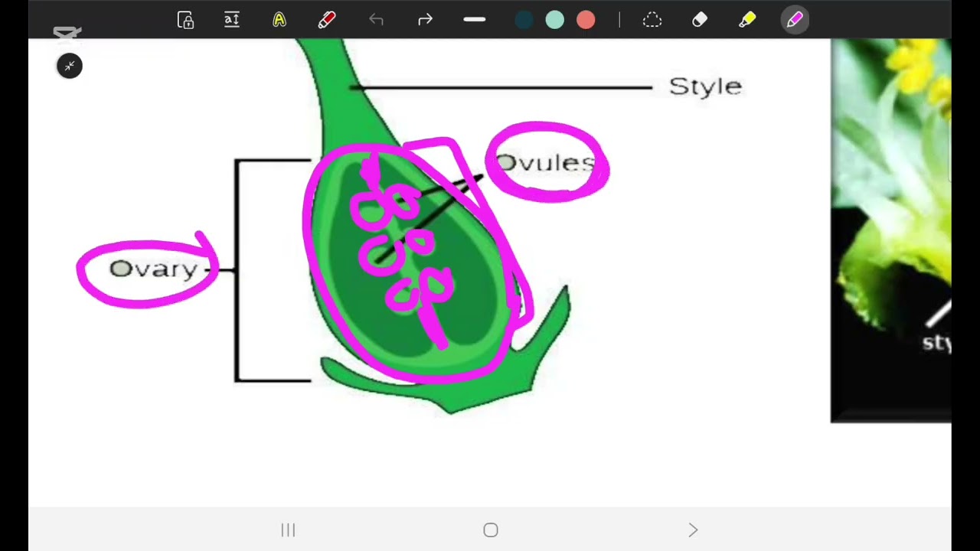980x551 pixels.
Task: Select the eraser tool
Action: click(x=700, y=20)
